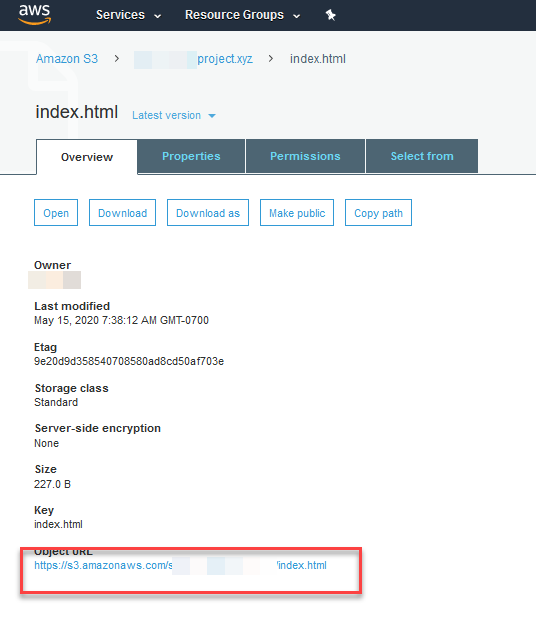Switch to the Properties tab
This screenshot has width=536, height=636.
[x=191, y=156]
